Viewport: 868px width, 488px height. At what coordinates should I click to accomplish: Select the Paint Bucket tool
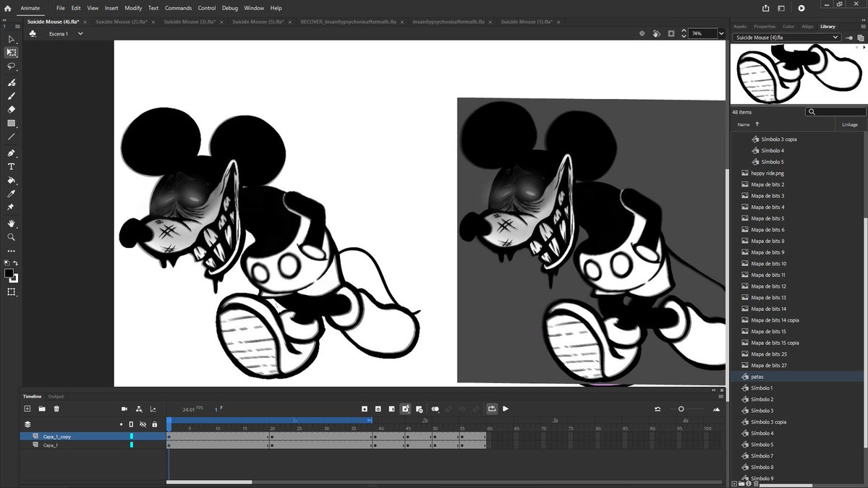(x=11, y=180)
